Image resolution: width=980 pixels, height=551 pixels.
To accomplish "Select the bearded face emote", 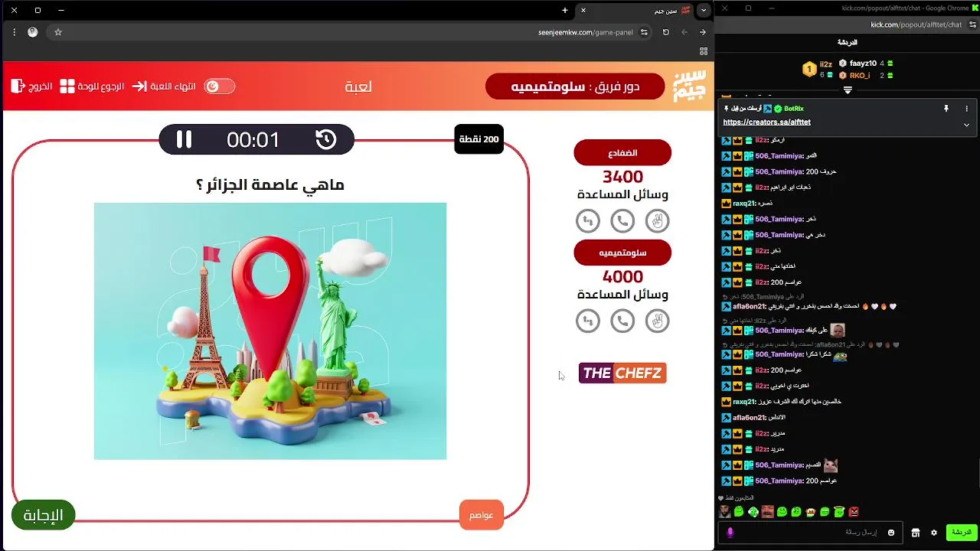I will (725, 512).
